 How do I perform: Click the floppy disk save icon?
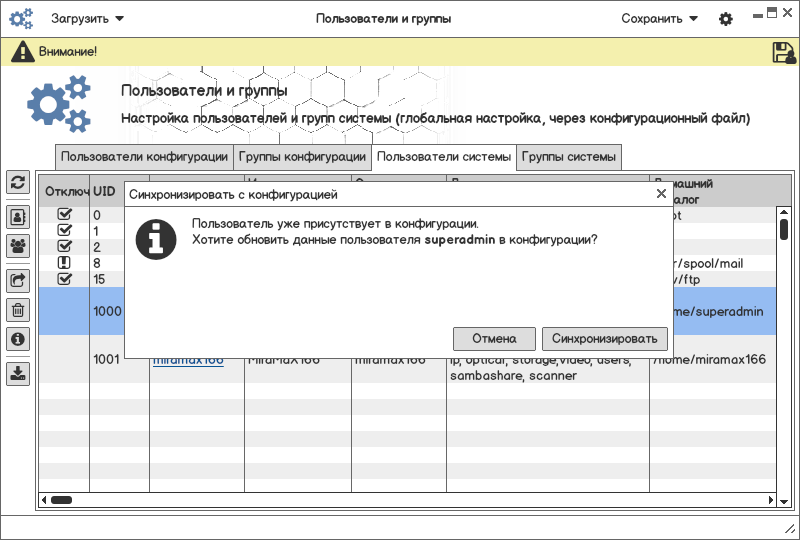tap(784, 53)
